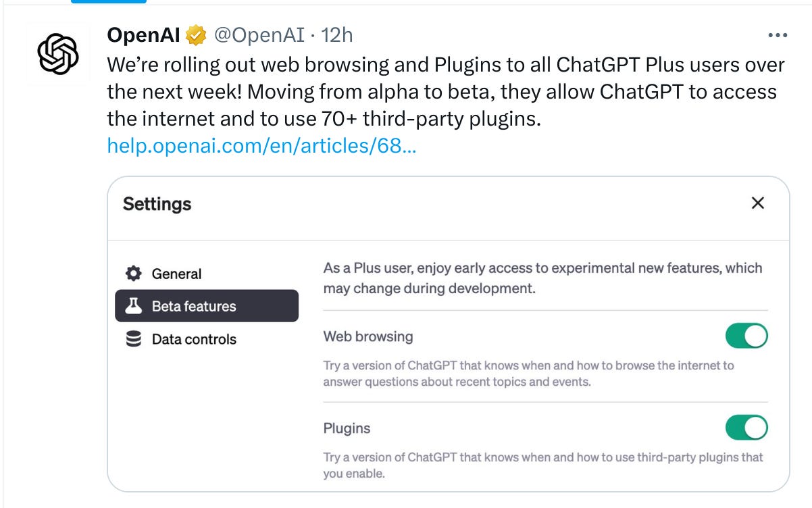Toggle the Web browsing switch off
Screen dimensions: 812x508
(x=746, y=336)
